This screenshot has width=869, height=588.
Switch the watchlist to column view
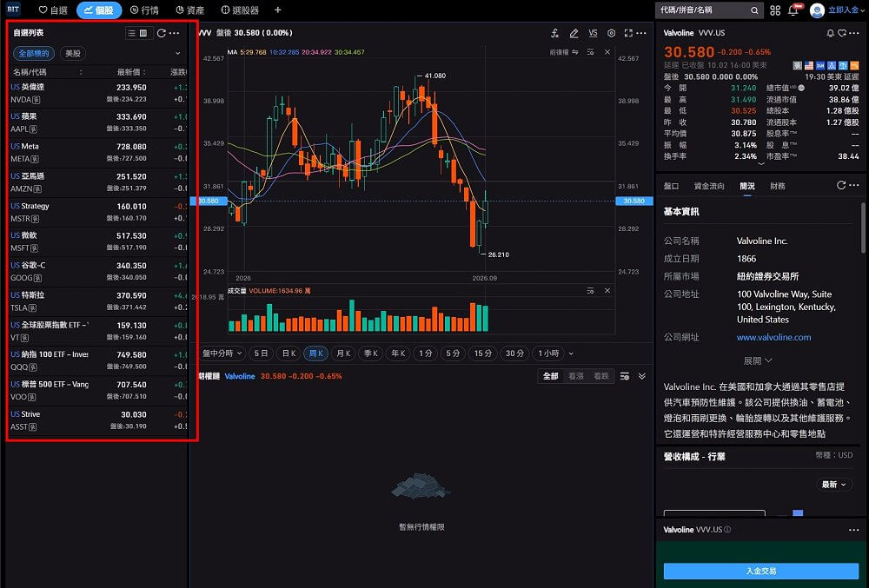pyautogui.click(x=143, y=33)
